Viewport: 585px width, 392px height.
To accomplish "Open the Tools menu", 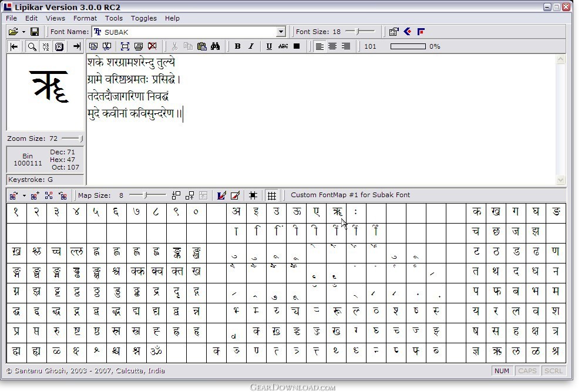I will click(x=113, y=18).
